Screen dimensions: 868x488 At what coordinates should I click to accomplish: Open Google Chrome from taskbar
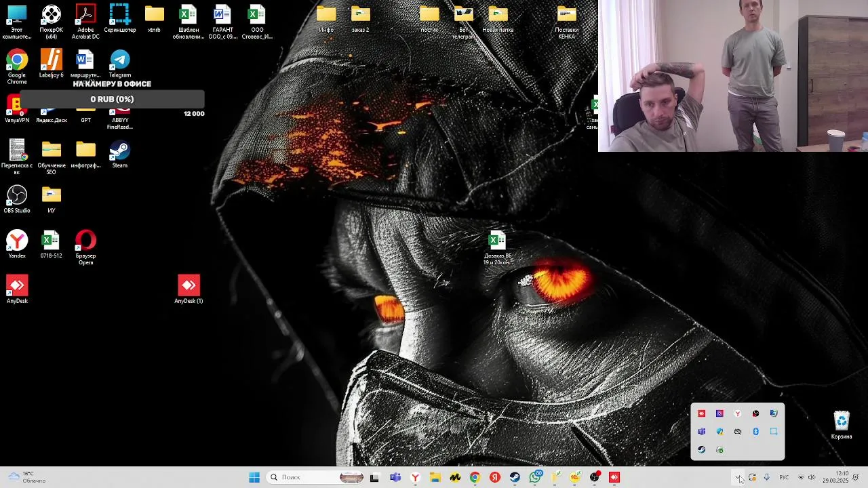(x=475, y=477)
